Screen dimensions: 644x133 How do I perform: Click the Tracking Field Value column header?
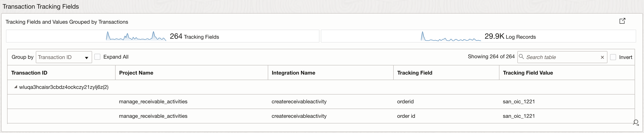528,73
